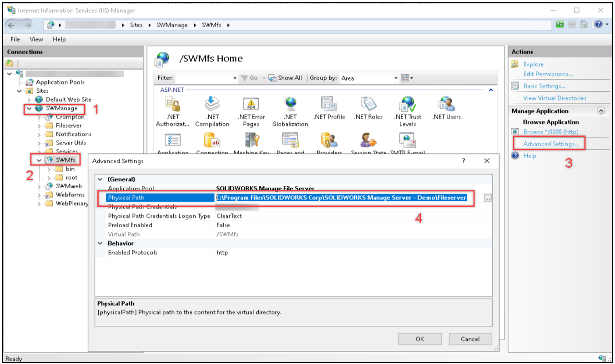Click OK in the Advanced Settings dialog
The width and height of the screenshot is (615, 364).
pyautogui.click(x=419, y=339)
